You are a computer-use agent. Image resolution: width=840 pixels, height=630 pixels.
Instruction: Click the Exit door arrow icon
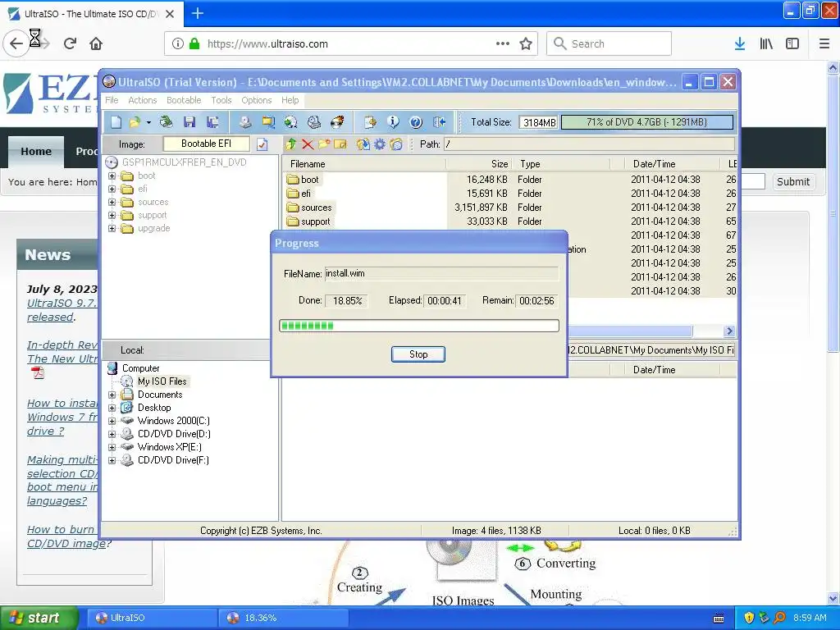[x=440, y=122]
